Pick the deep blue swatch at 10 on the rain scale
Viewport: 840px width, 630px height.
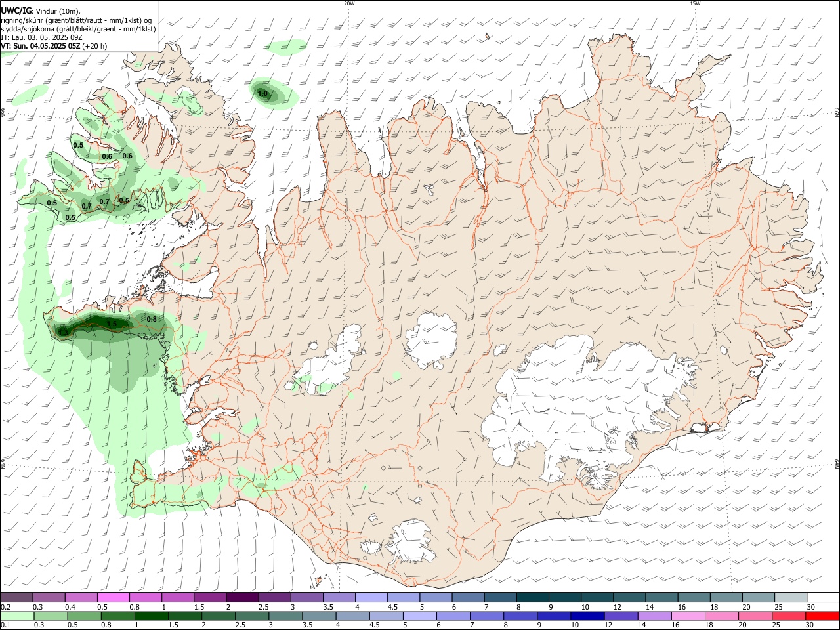(587, 616)
